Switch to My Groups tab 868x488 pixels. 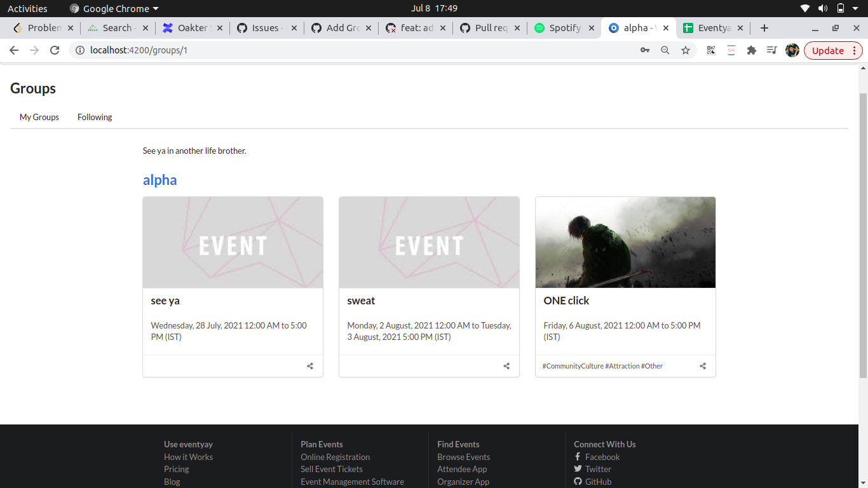coord(39,117)
